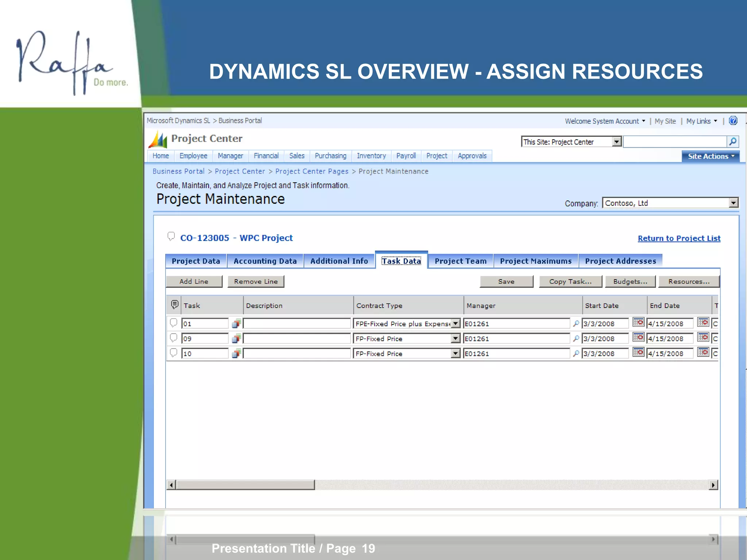Open manager lookup magnifier for task 10
The image size is (747, 560).
click(x=576, y=353)
